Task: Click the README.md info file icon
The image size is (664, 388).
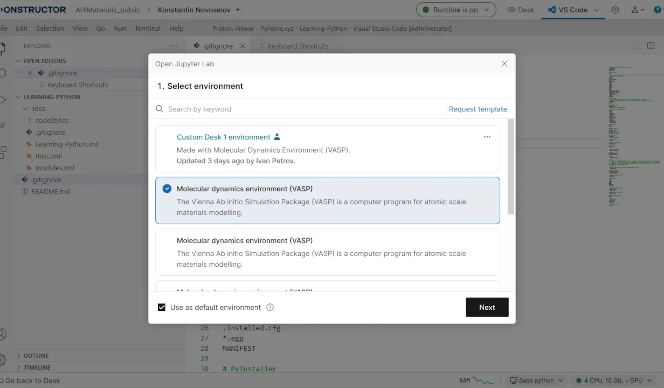Action: pyautogui.click(x=25, y=191)
